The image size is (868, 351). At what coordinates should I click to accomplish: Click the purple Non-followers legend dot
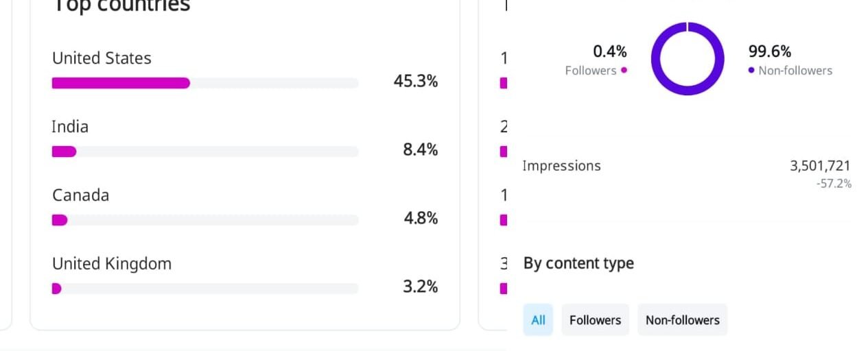point(751,70)
